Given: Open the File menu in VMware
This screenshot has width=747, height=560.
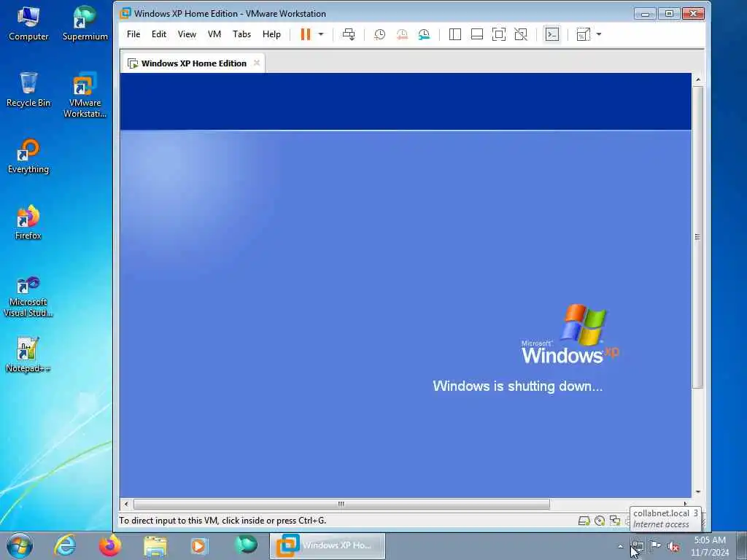Looking at the screenshot, I should point(133,34).
